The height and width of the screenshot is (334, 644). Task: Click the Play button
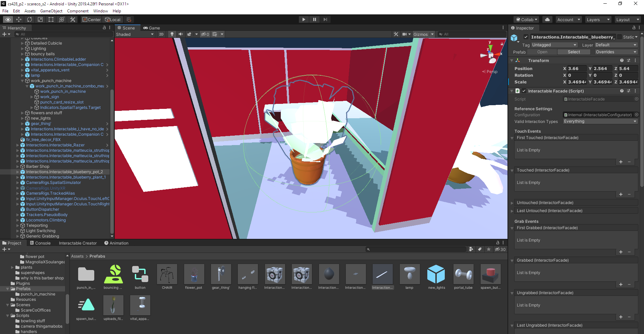(x=304, y=19)
